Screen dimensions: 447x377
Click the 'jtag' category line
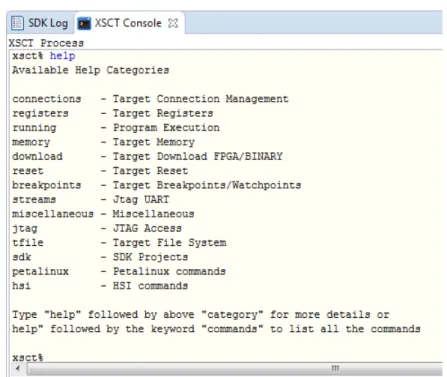click(97, 228)
